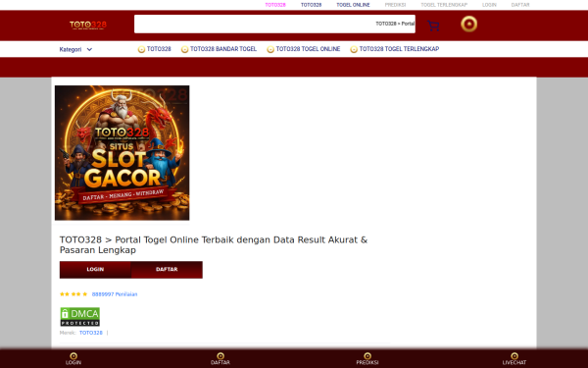
Task: Click the coin icon beside TOTO328 TOGEL ONLINE
Action: tap(270, 49)
